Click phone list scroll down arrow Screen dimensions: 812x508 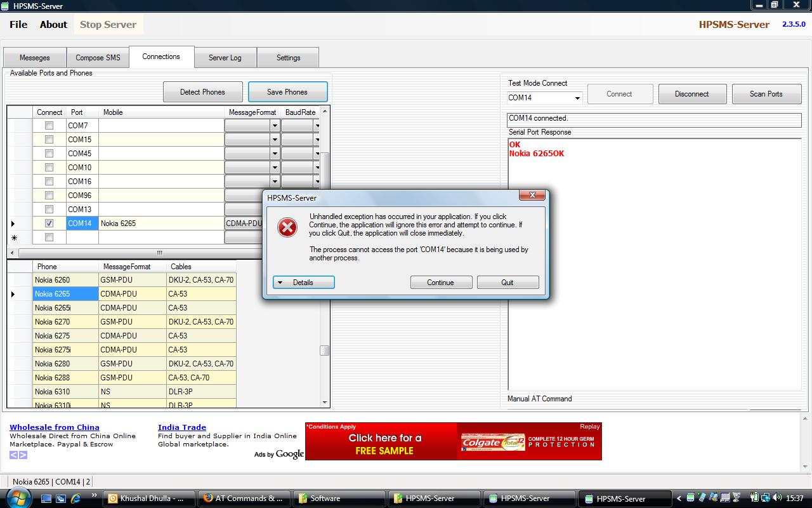click(x=325, y=403)
